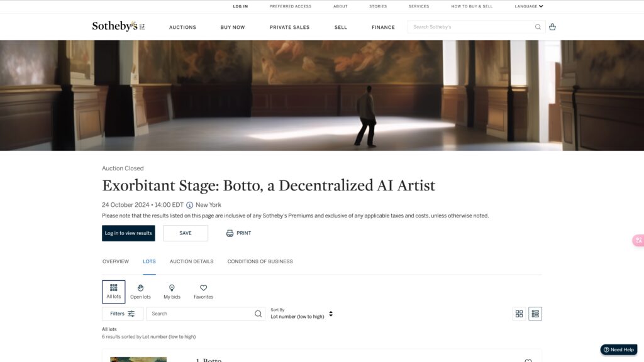Open the Finance menu

(x=383, y=27)
